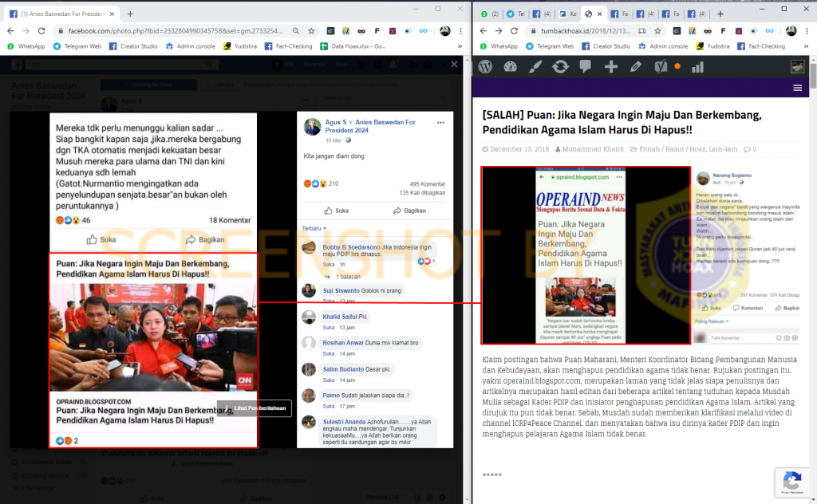The image size is (817, 504).
Task: Open the Yudistira bookmark in the Facebook window
Action: [x=240, y=46]
